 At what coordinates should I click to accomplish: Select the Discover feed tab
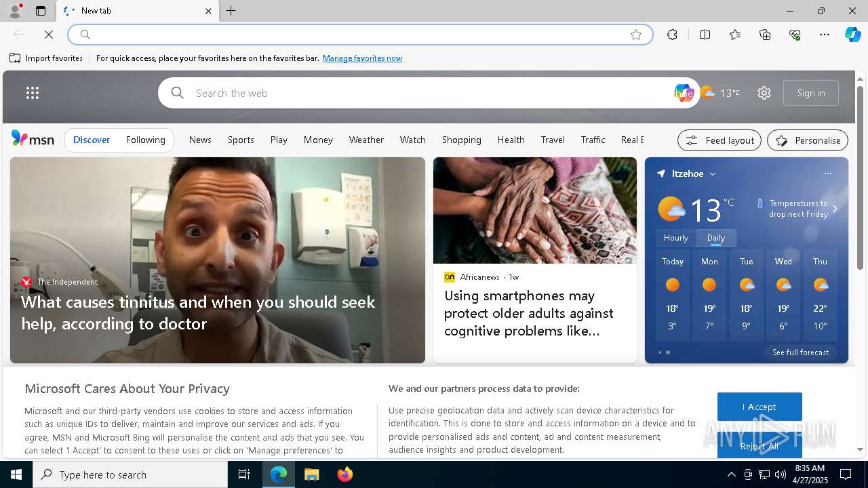[92, 140]
